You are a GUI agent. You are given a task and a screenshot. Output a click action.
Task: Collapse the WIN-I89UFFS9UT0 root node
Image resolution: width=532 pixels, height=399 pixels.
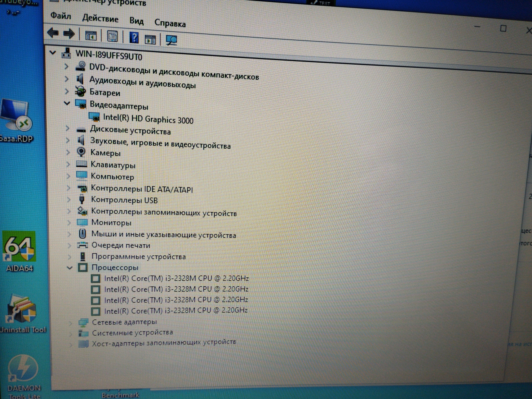point(53,53)
